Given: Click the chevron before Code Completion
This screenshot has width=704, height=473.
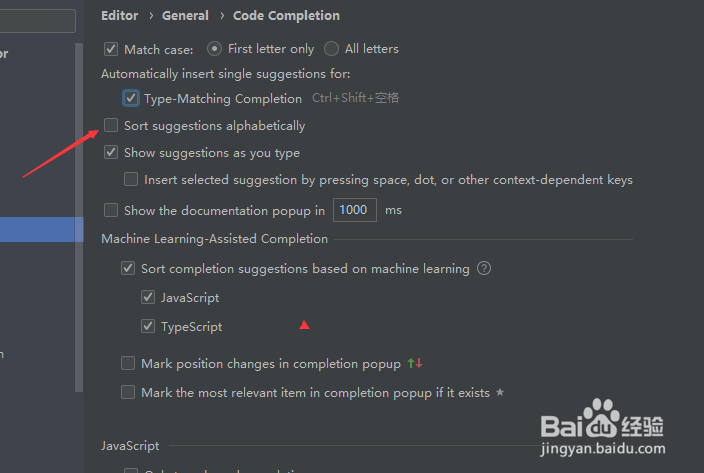Looking at the screenshot, I should point(222,16).
